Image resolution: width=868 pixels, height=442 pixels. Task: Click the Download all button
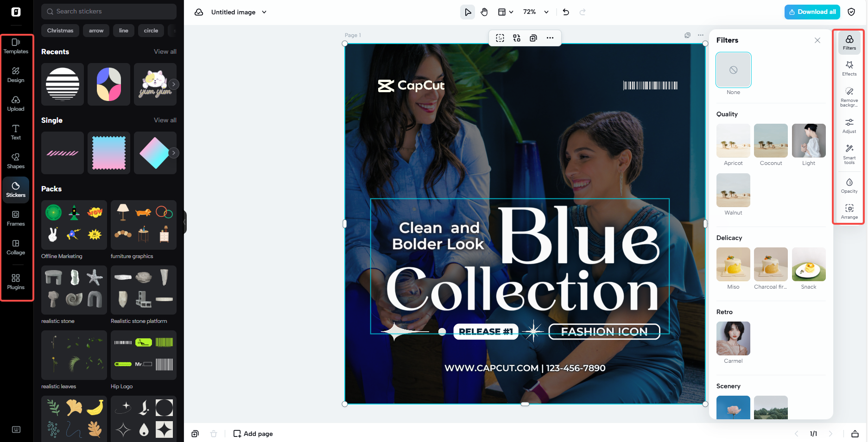[x=812, y=12]
